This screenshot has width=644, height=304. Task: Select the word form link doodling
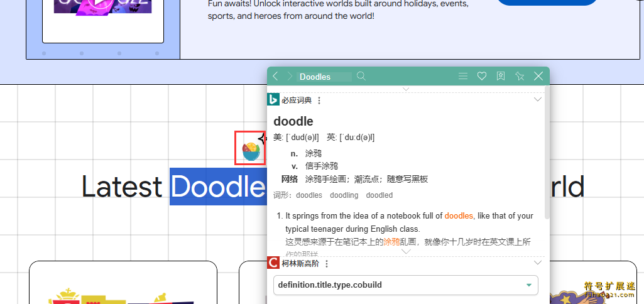[344, 195]
